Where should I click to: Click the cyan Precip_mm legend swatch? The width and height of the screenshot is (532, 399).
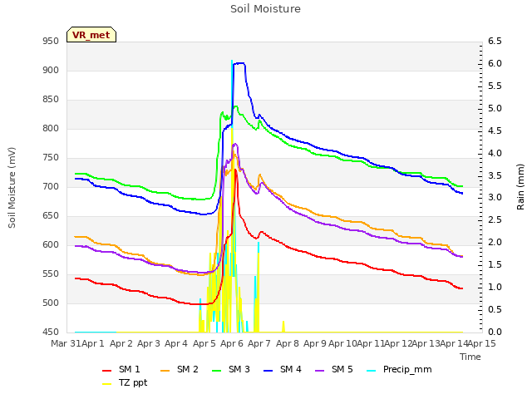372,371
